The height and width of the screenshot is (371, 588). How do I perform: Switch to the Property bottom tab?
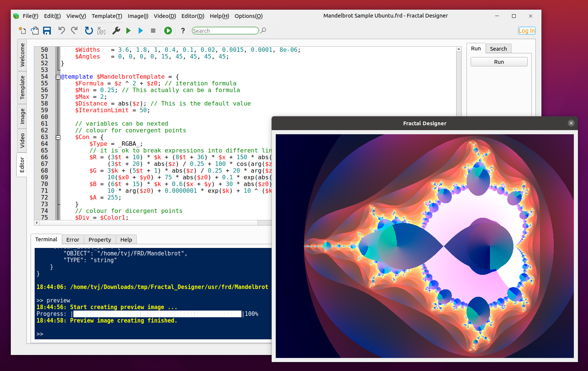pyautogui.click(x=100, y=240)
